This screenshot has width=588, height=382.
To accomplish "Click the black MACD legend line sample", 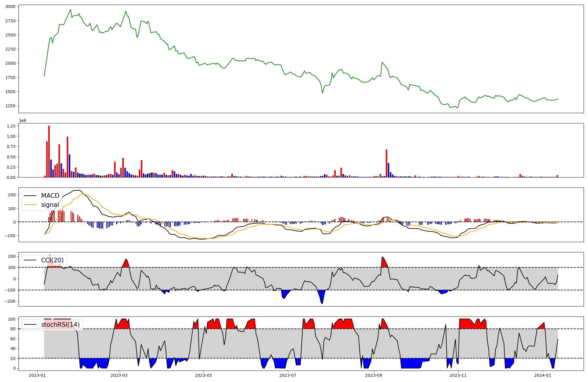I will tap(30, 196).
